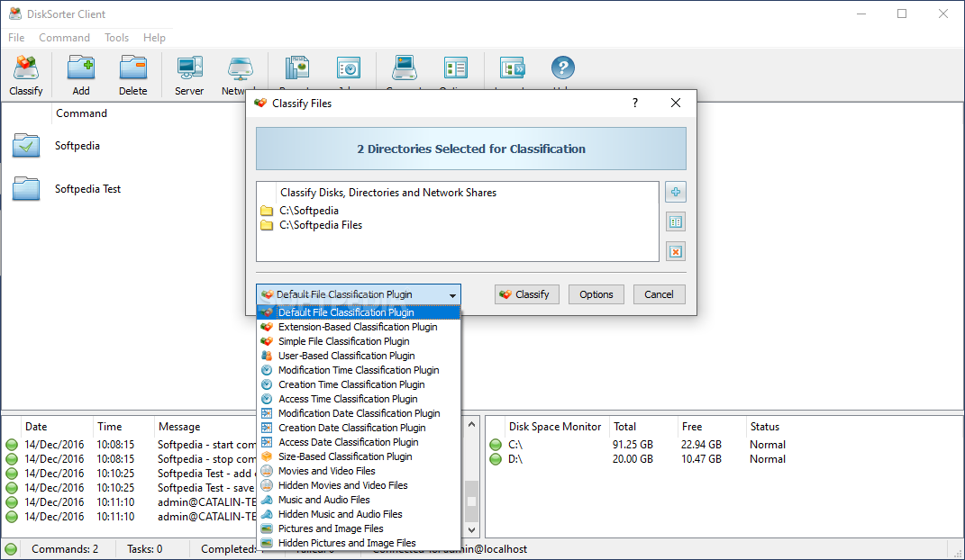The width and height of the screenshot is (965, 560).
Task: Choose Modification Date Classification Plugin
Action: pyautogui.click(x=359, y=414)
